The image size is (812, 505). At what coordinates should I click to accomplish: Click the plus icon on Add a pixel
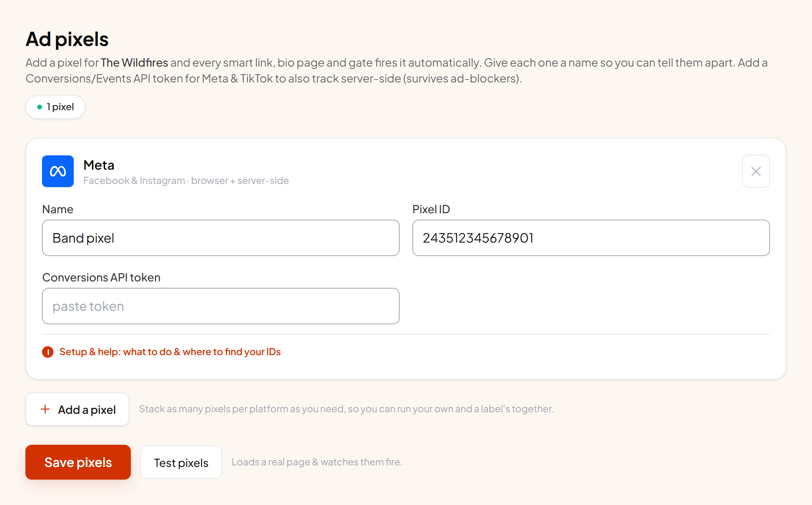pyautogui.click(x=45, y=409)
